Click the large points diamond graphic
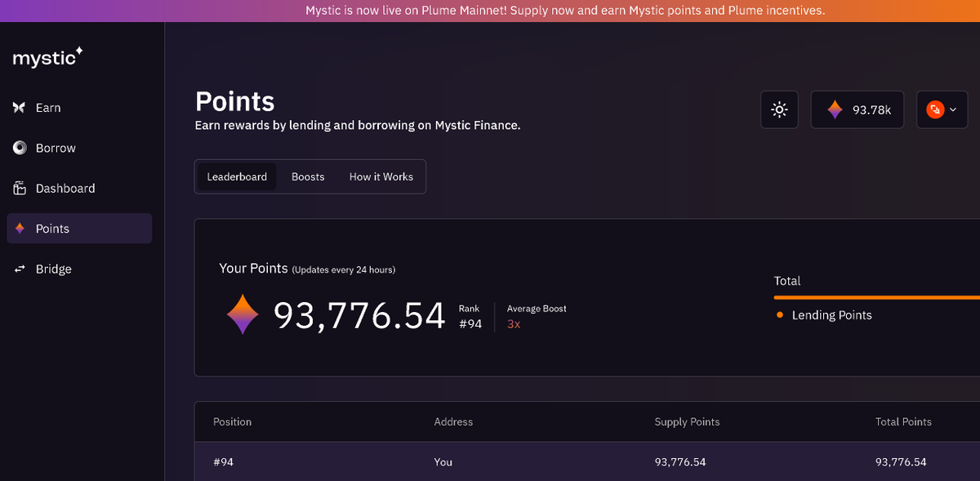Screen dimensions: 980x481 (x=243, y=315)
